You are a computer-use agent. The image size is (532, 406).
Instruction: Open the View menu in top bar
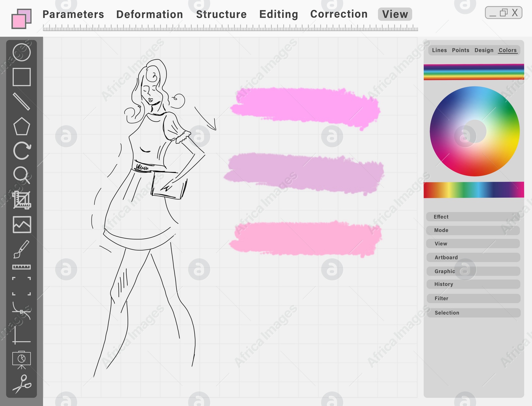(395, 14)
